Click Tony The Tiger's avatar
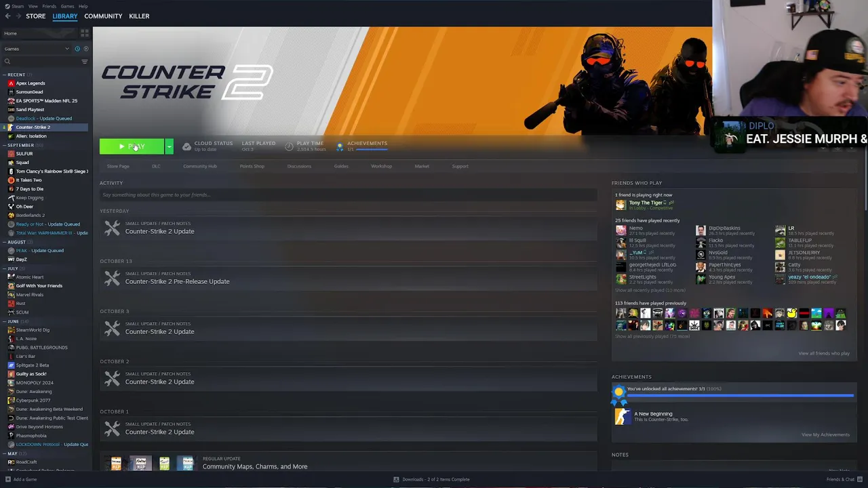 620,205
